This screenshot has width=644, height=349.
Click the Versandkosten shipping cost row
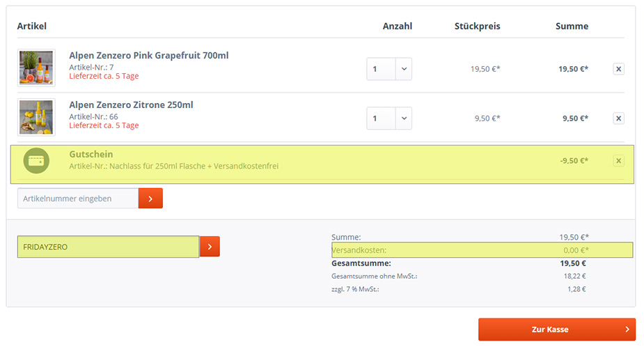coord(482,250)
